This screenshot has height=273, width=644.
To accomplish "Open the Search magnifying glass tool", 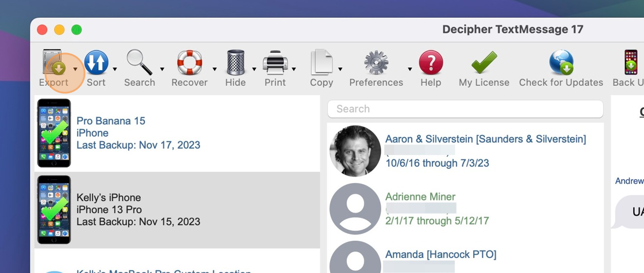I will 139,63.
